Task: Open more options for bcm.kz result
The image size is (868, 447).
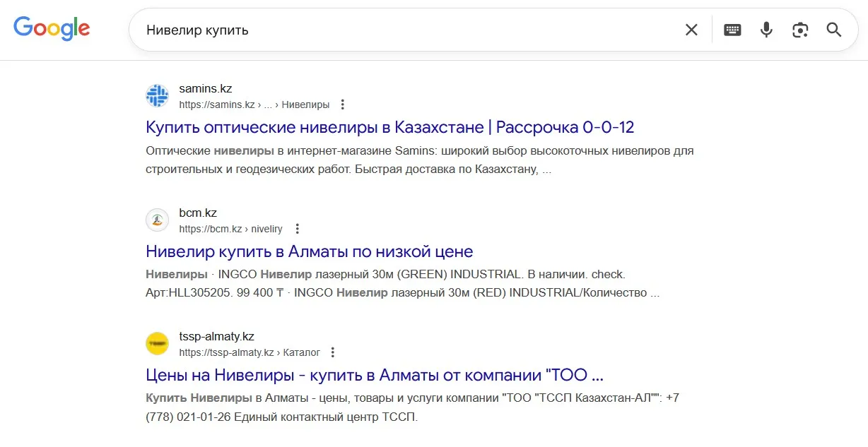Action: pos(297,229)
